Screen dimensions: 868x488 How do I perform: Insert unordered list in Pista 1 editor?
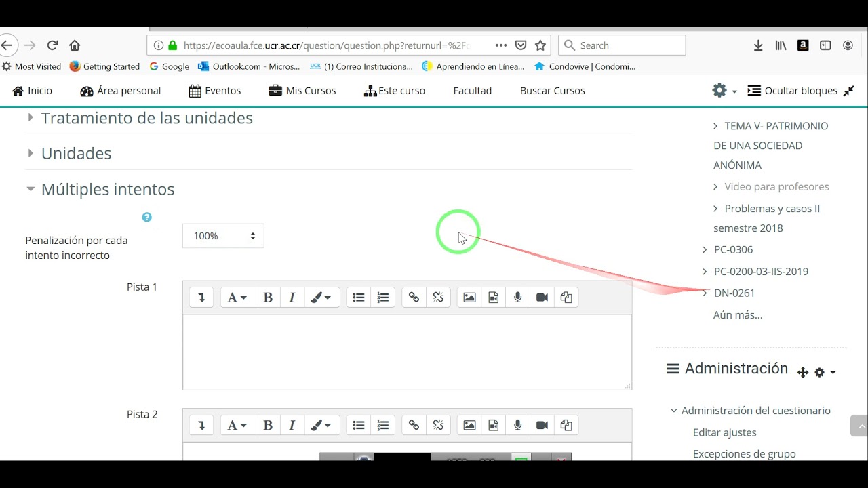(359, 298)
